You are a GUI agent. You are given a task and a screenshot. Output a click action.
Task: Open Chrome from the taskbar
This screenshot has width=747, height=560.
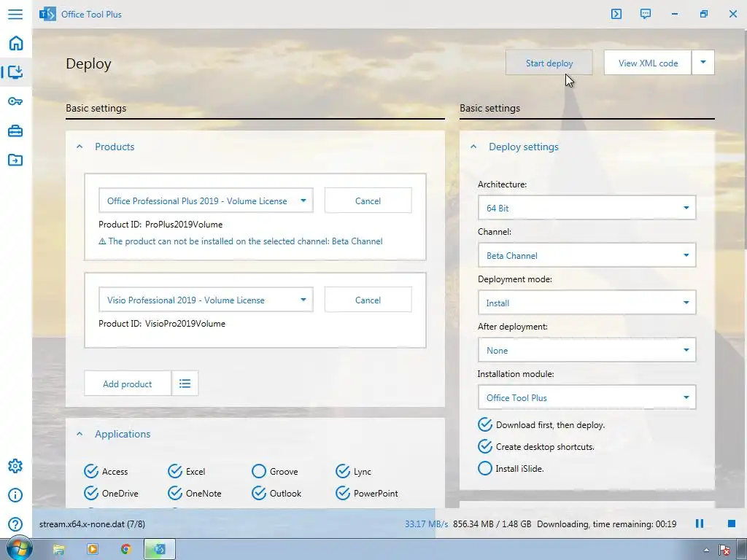pos(125,550)
